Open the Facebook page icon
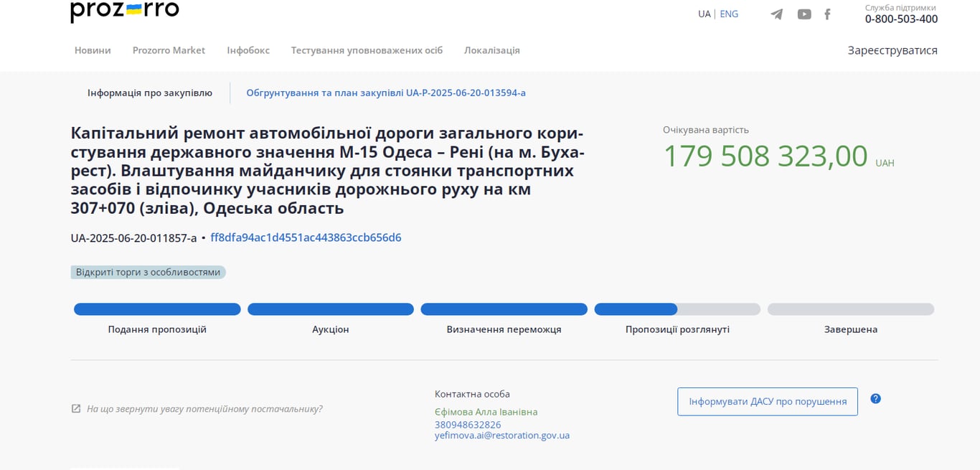 click(x=826, y=14)
